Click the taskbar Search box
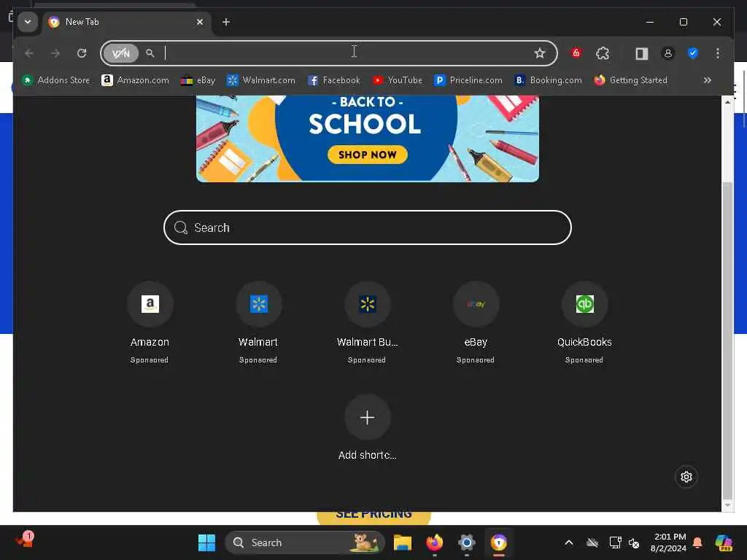The image size is (747, 560). click(x=305, y=542)
